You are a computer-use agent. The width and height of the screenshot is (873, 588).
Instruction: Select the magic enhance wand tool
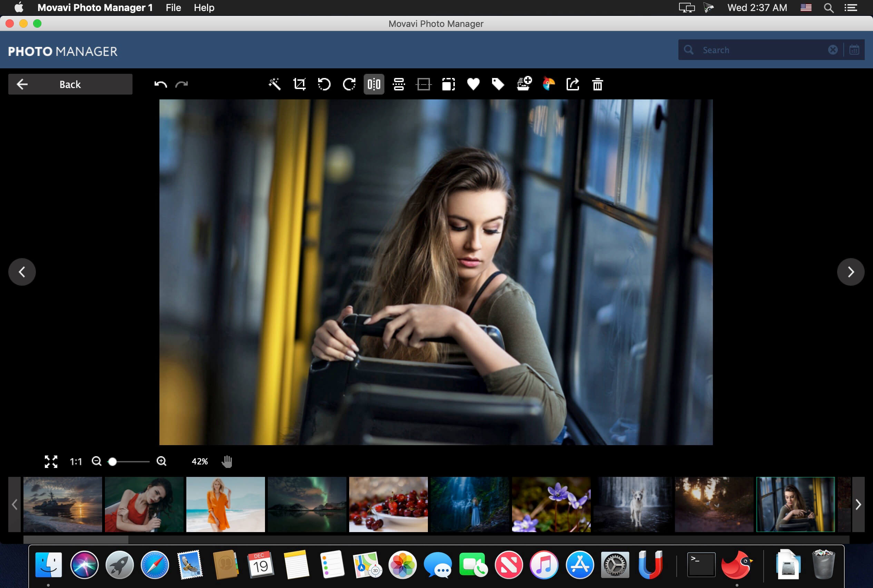tap(275, 84)
